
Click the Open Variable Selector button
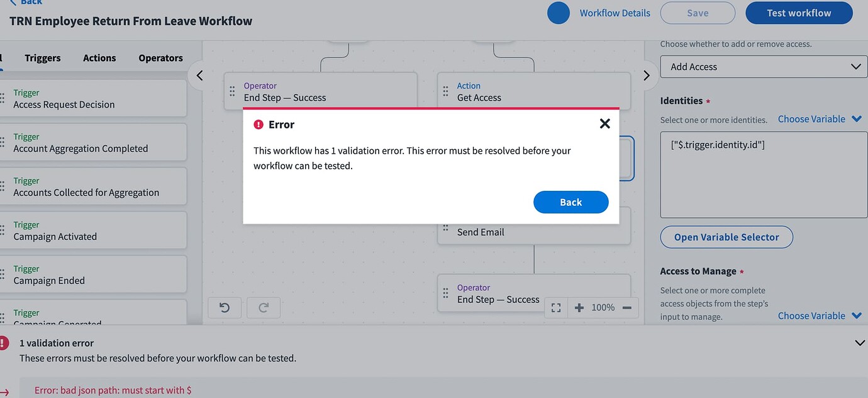(x=726, y=237)
